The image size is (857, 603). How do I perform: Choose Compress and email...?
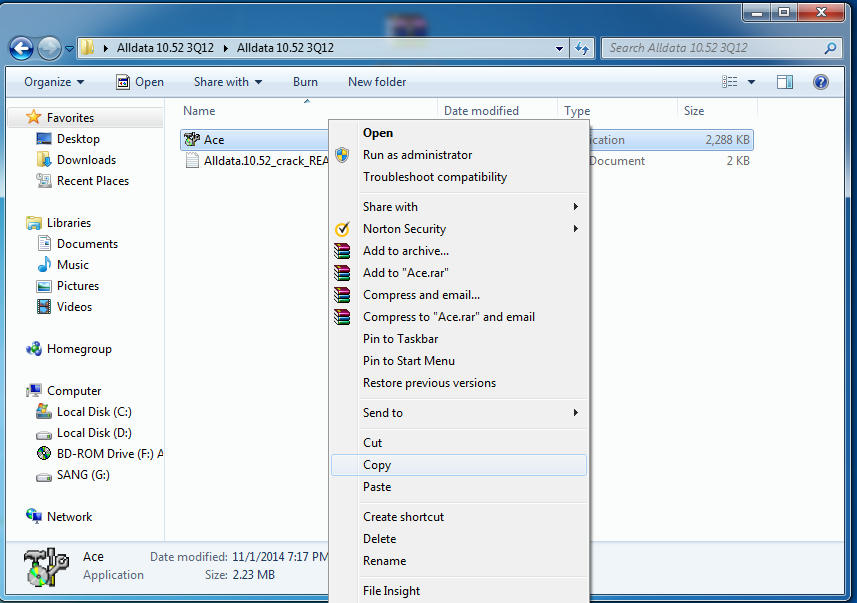pyautogui.click(x=458, y=295)
